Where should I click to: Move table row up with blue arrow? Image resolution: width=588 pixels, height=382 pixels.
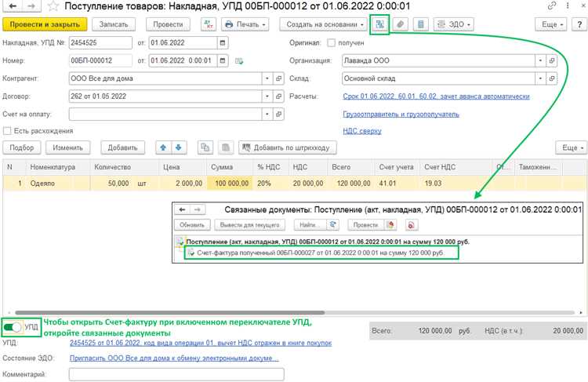tap(163, 147)
